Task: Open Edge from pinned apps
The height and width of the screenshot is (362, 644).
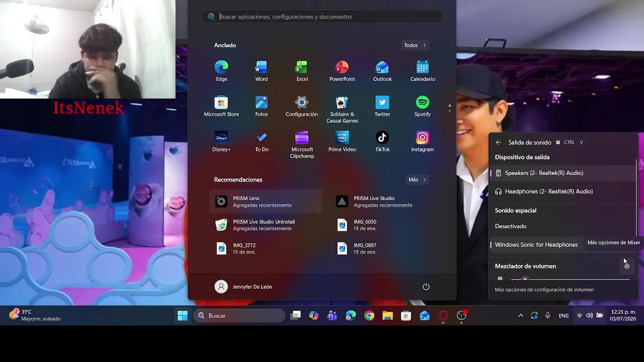Action: point(221,71)
